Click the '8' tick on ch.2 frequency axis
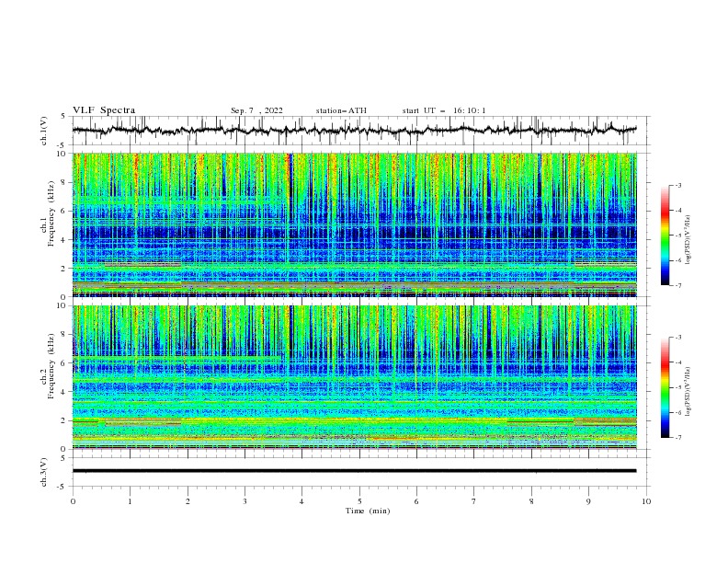Screen dimensions: 728x563 pos(65,334)
